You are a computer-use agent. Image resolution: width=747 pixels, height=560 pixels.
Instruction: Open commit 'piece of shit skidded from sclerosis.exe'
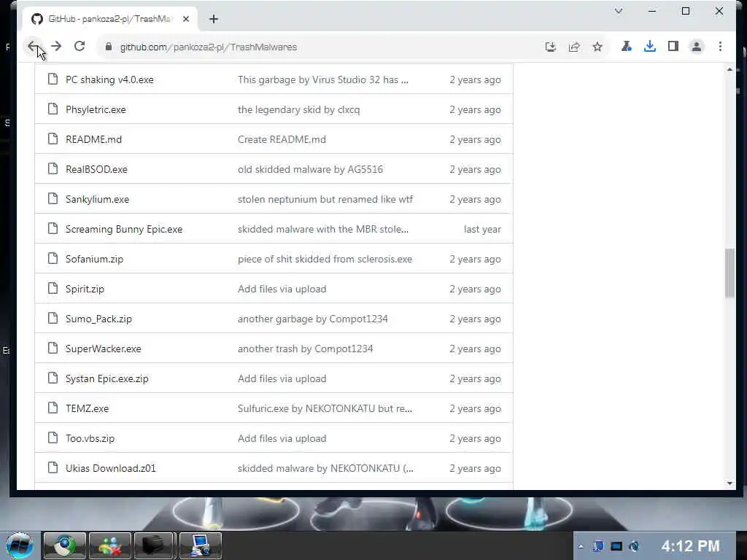coord(325,259)
